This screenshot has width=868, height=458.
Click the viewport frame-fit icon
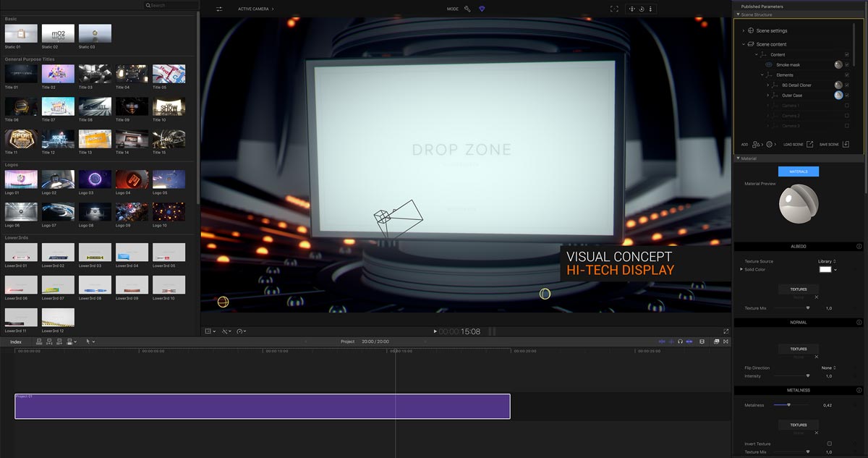click(x=614, y=9)
